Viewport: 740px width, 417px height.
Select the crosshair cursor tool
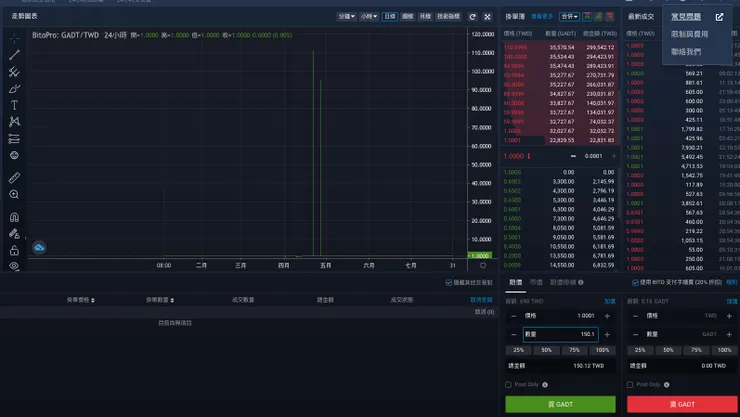click(14, 38)
